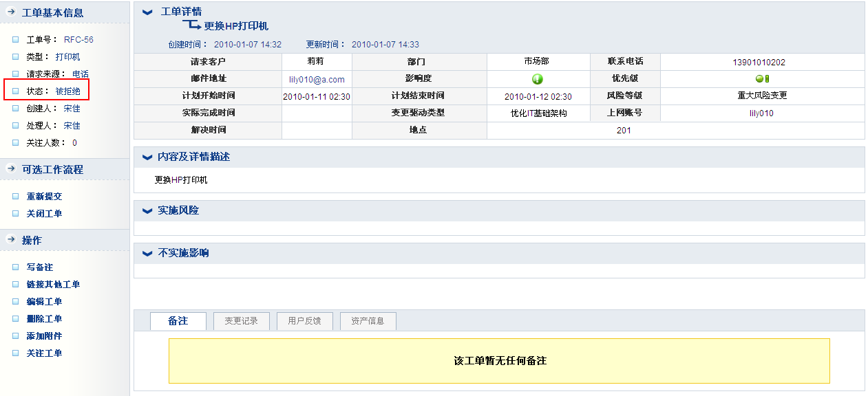Collapse the 实施风险 section
The image size is (868, 396).
point(147,211)
